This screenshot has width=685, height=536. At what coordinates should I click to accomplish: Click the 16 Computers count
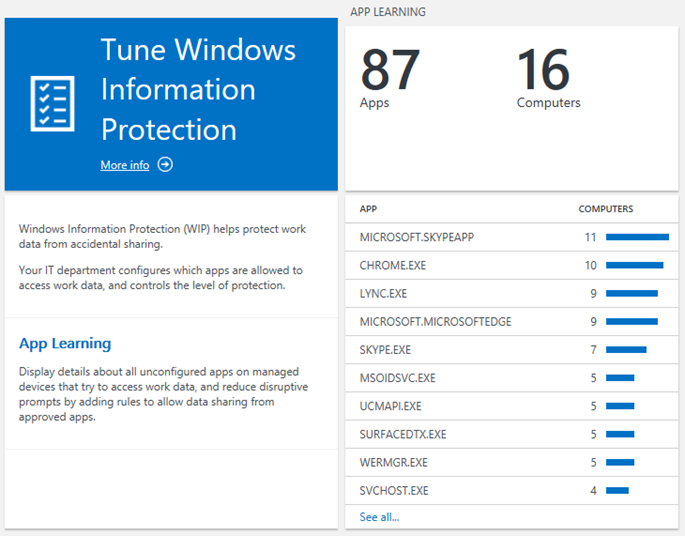pyautogui.click(x=547, y=75)
